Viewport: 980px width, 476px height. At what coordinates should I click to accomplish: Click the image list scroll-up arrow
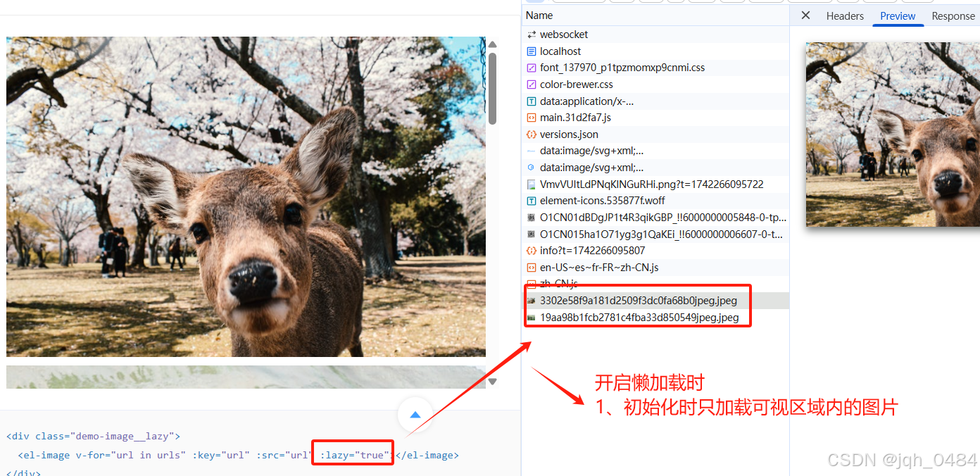pos(493,44)
